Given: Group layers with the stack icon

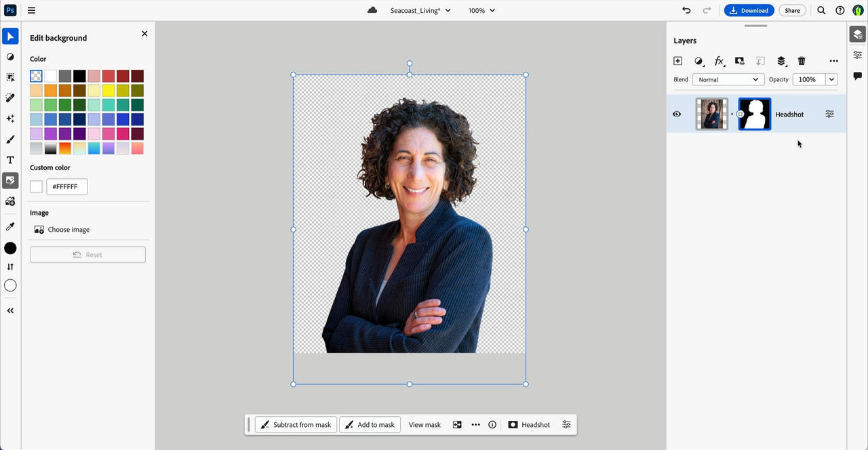Looking at the screenshot, I should (x=781, y=61).
